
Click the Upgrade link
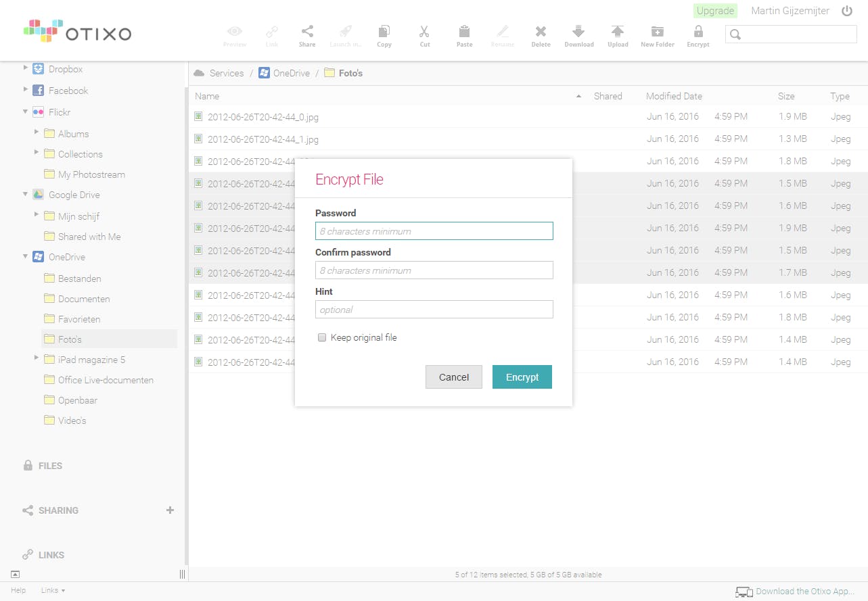coord(715,11)
